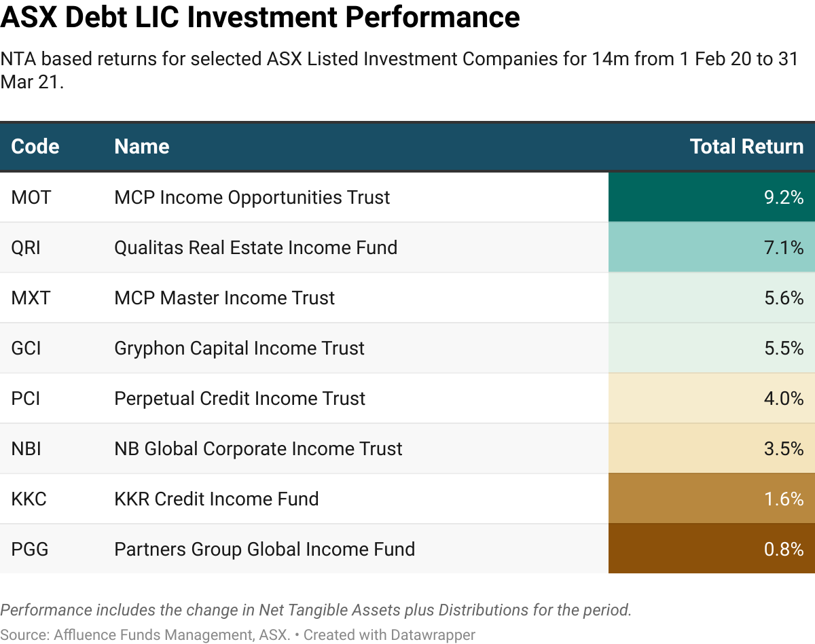This screenshot has height=644, width=815.
Task: Click the Created with Datawrapper text
Action: coord(389,635)
